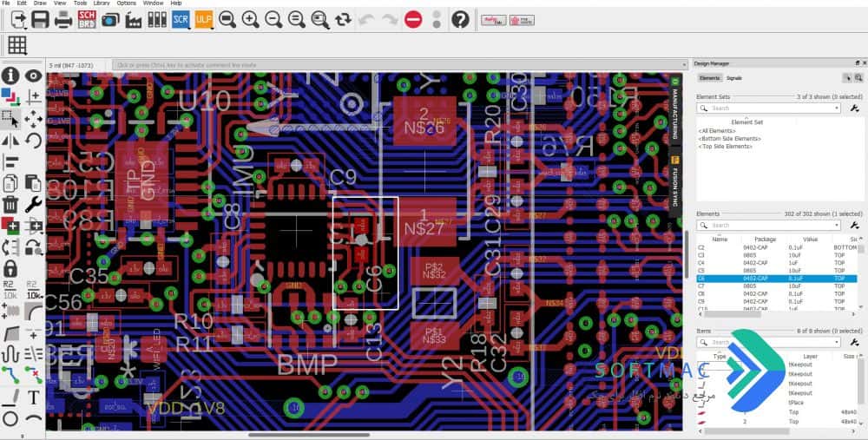The height and width of the screenshot is (440, 868).
Task: Select the Polygon tool icon
Action: [x=10, y=333]
